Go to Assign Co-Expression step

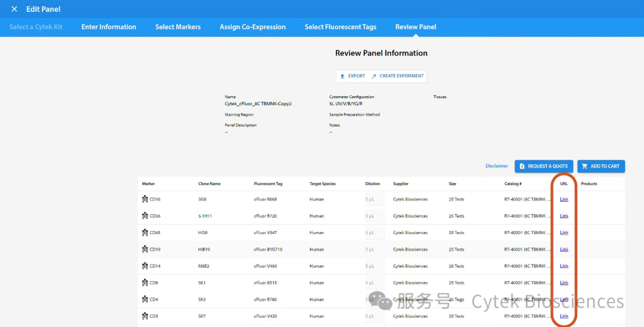tap(252, 27)
